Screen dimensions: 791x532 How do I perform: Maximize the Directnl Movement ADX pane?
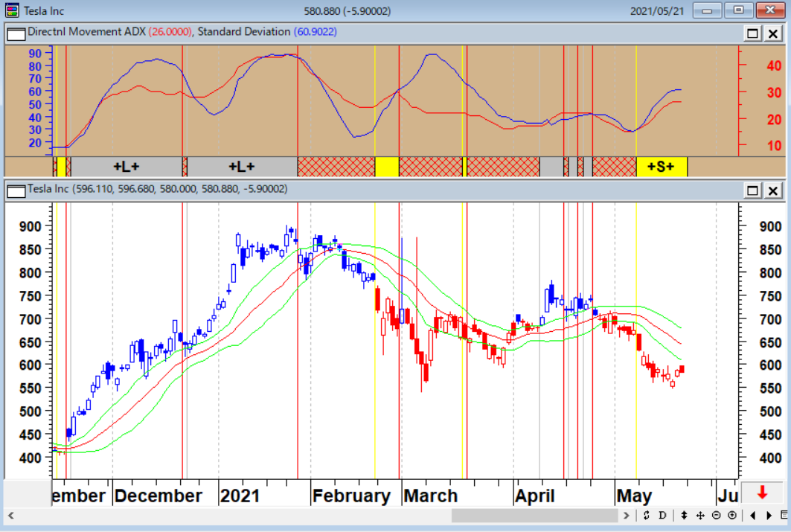(x=753, y=33)
